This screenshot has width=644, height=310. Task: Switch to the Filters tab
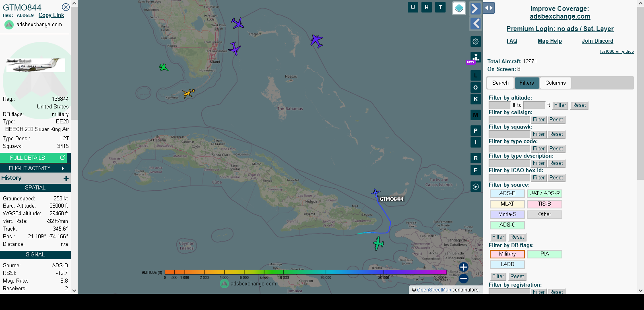[526, 83]
